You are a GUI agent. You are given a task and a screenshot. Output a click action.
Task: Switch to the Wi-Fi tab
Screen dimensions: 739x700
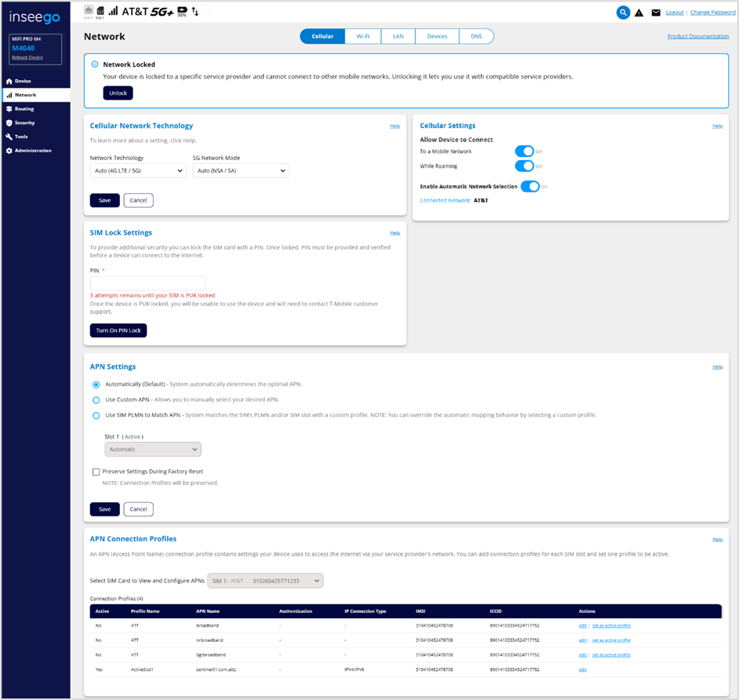click(x=362, y=36)
